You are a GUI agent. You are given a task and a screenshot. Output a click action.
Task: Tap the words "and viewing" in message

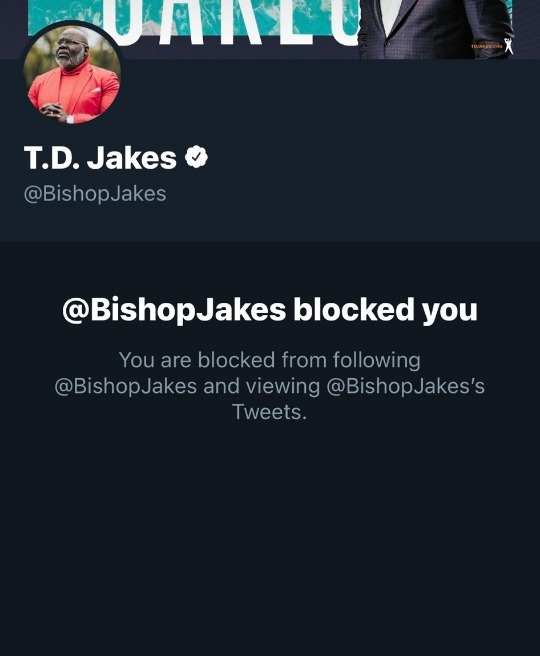(x=261, y=386)
